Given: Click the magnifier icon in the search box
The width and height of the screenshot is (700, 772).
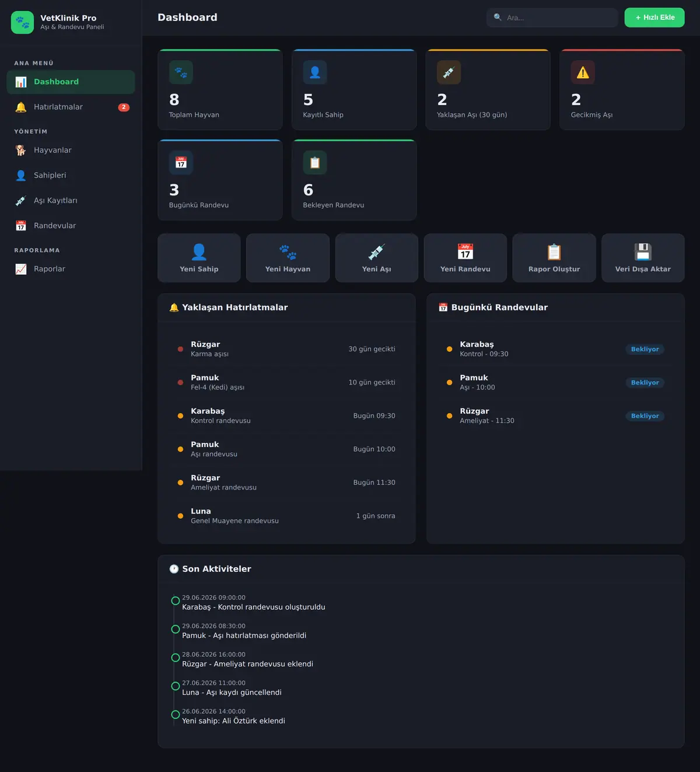Looking at the screenshot, I should tap(498, 18).
